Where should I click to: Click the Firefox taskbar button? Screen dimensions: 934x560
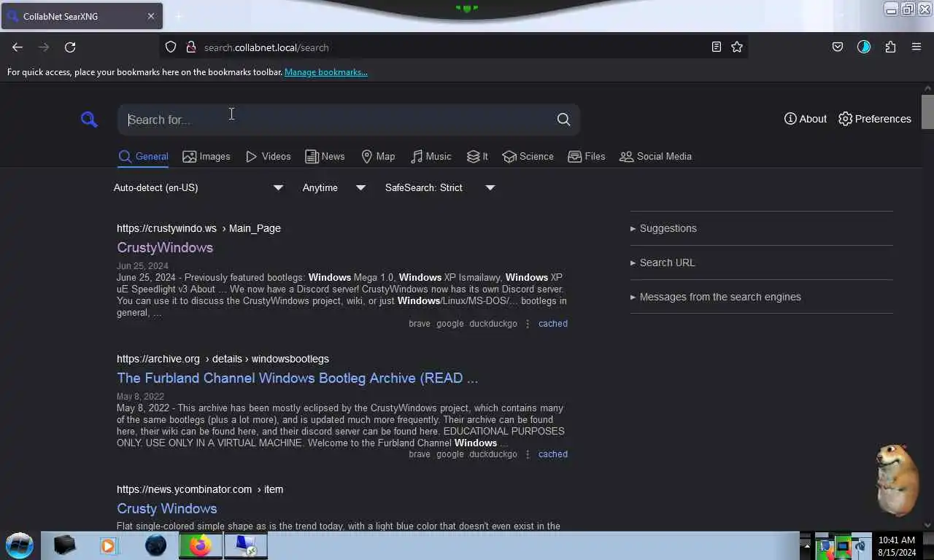[201, 545]
